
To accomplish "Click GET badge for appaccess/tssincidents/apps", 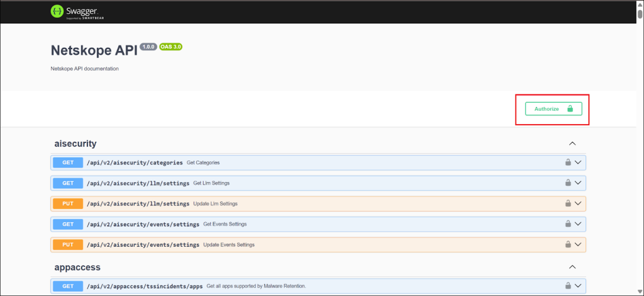I will click(x=68, y=286).
